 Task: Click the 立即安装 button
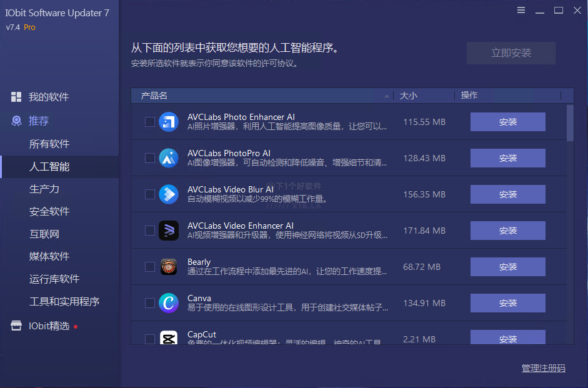[511, 53]
